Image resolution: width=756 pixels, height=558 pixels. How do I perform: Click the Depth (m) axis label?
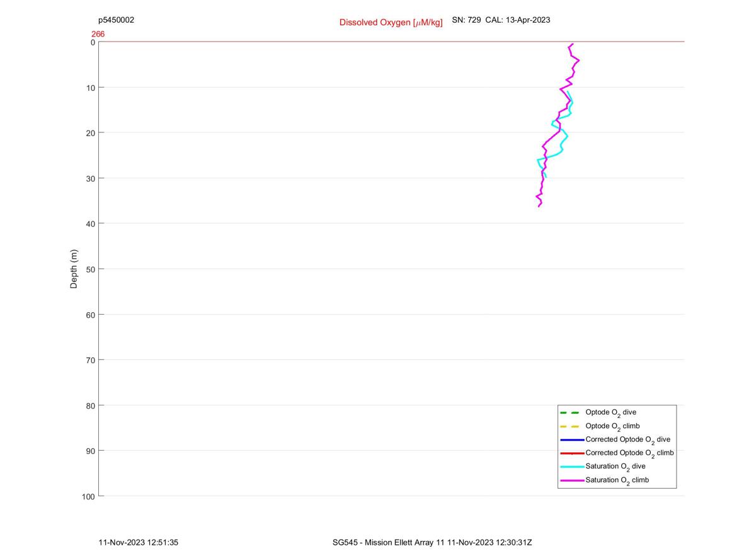tap(74, 269)
